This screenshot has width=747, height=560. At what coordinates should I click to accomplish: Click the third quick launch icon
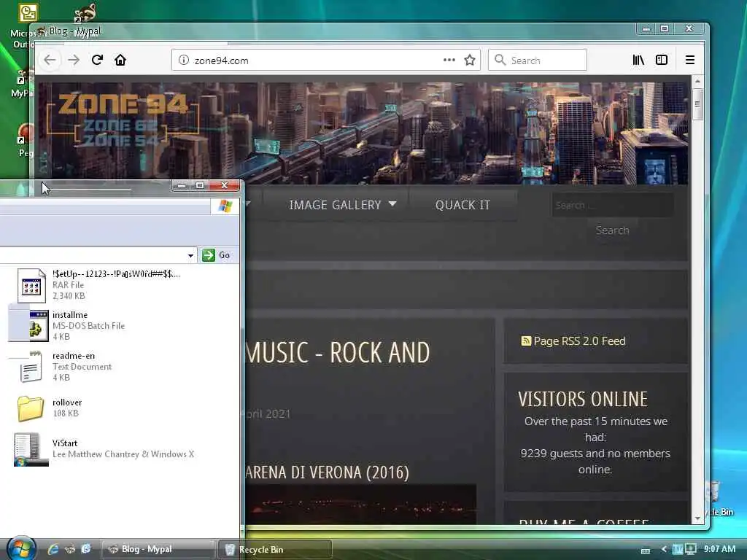tap(86, 549)
